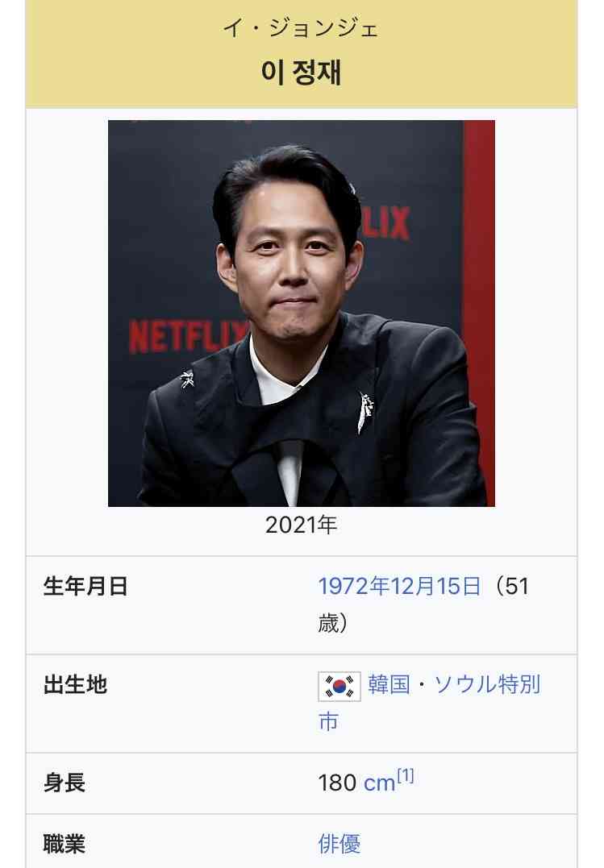Click the 職業 row label
The width and height of the screenshot is (604, 868).
click(65, 844)
